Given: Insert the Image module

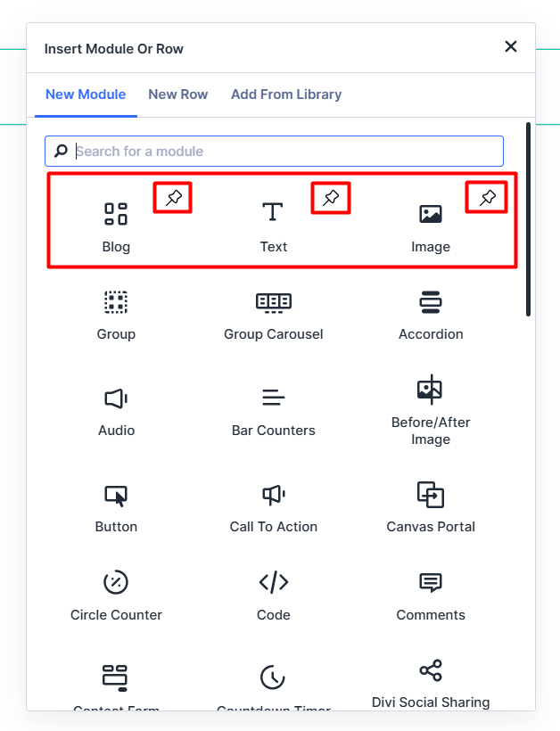Looking at the screenshot, I should (431, 226).
